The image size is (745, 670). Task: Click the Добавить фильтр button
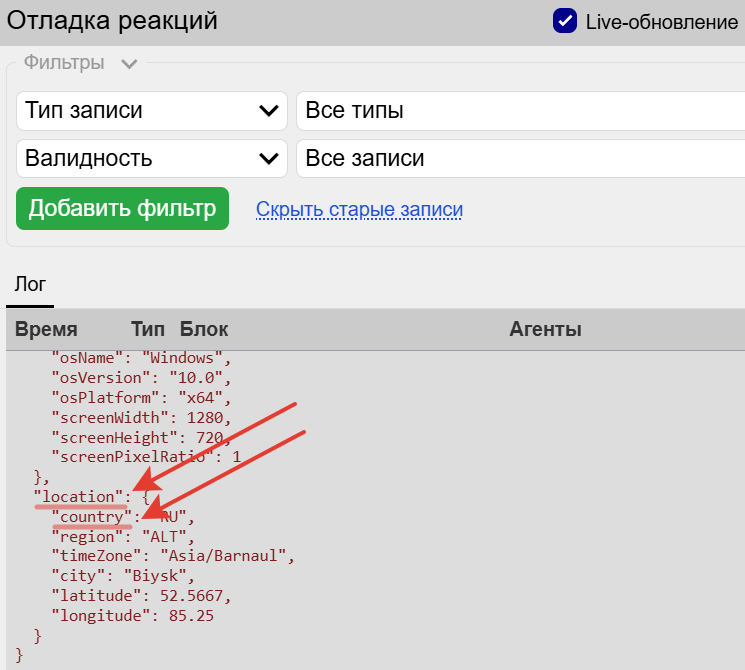[123, 209]
